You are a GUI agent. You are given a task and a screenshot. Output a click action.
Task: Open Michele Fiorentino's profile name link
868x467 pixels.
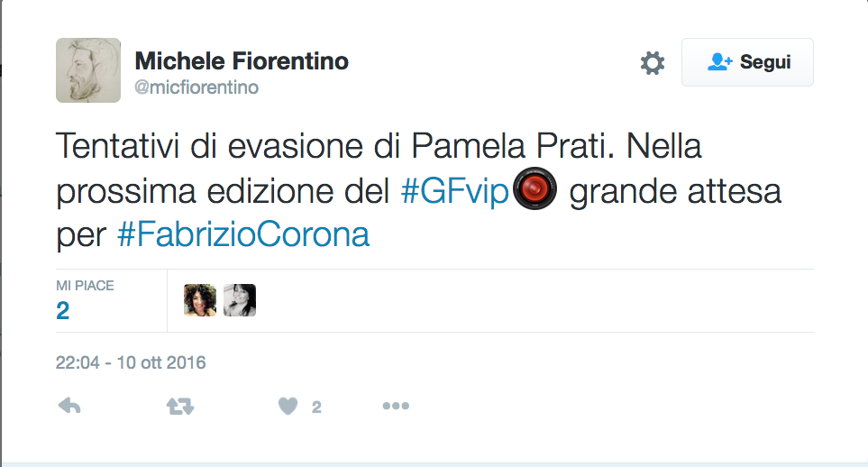click(x=241, y=61)
